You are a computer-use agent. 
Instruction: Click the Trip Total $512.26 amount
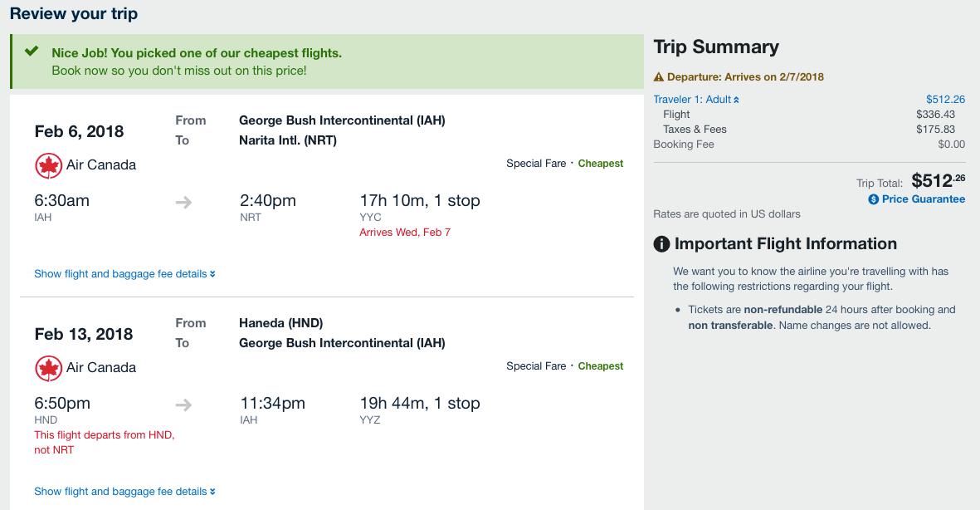point(938,180)
